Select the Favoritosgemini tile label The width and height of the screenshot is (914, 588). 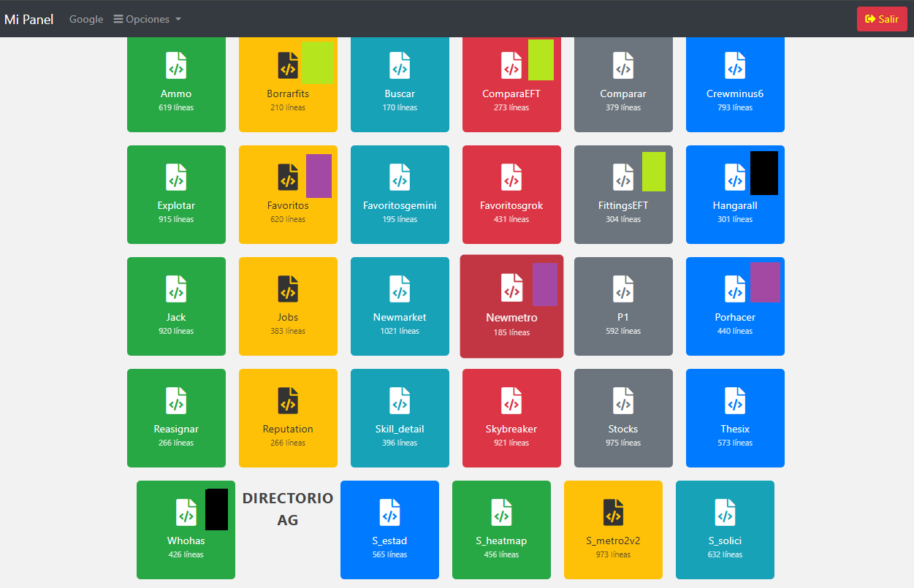(x=400, y=205)
